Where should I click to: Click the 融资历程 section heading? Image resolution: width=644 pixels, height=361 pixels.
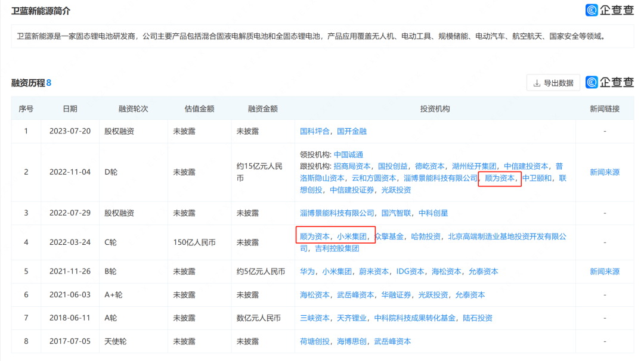coord(28,83)
